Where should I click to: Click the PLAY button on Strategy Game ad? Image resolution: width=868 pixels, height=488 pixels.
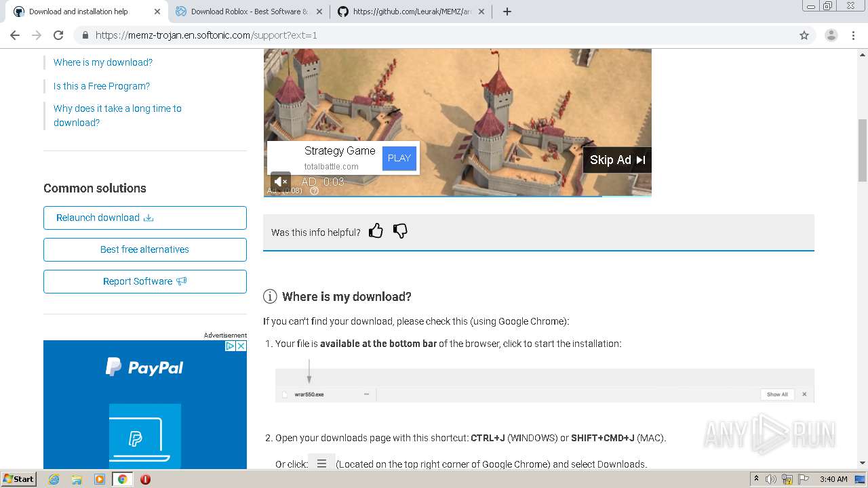[399, 158]
